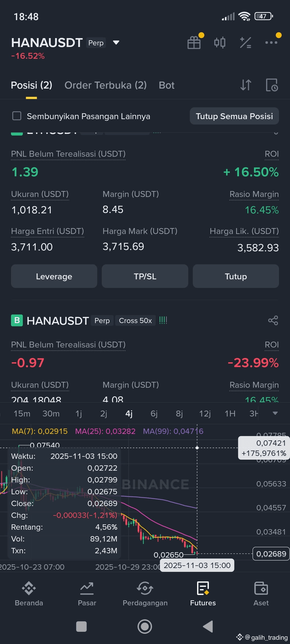The image size is (290, 644).
Task: Tap Tutup Semua Posisi button
Action: pyautogui.click(x=234, y=116)
